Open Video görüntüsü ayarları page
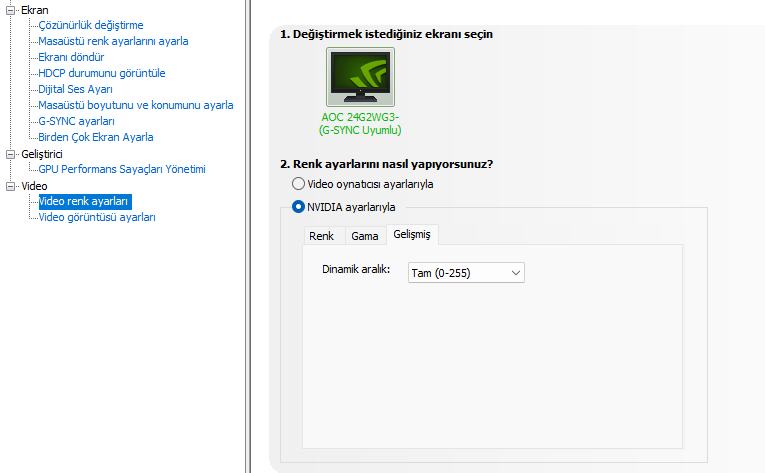The width and height of the screenshot is (765, 473). 97,217
